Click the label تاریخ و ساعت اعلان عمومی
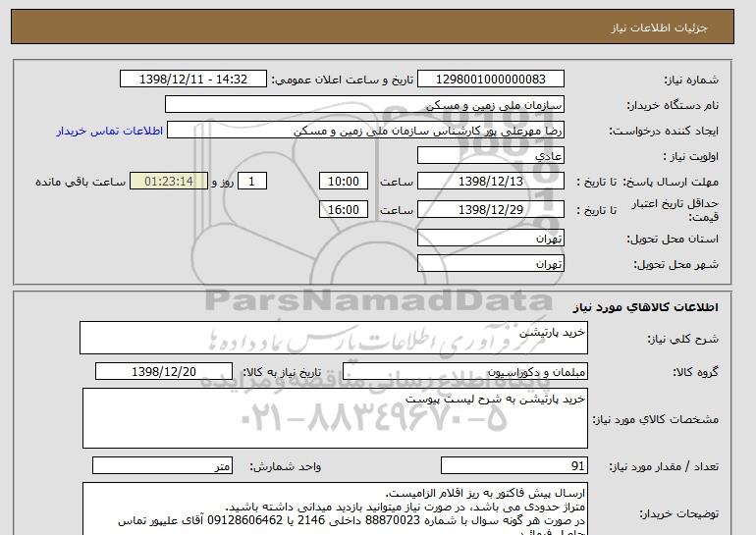This screenshot has width=756, height=535. coord(343,80)
